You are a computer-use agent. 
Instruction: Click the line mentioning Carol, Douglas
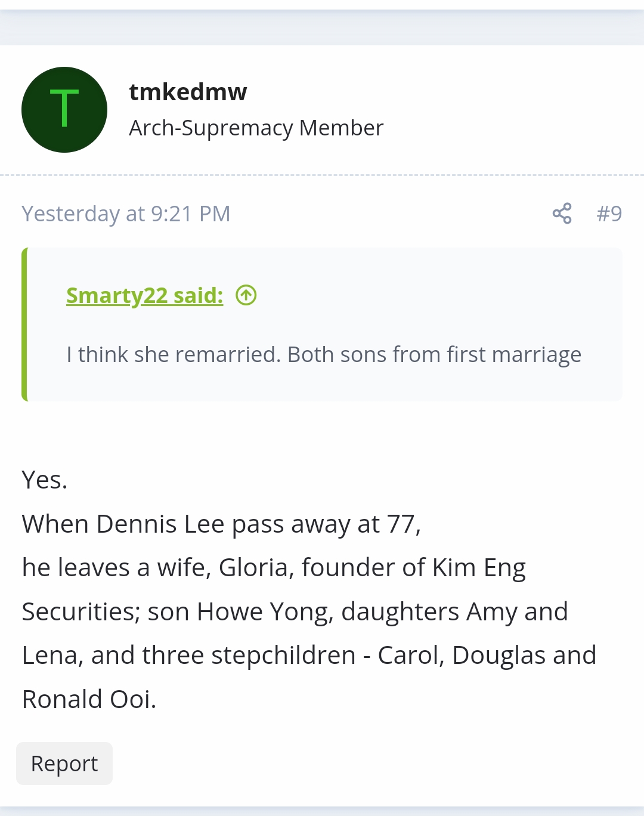pos(309,655)
